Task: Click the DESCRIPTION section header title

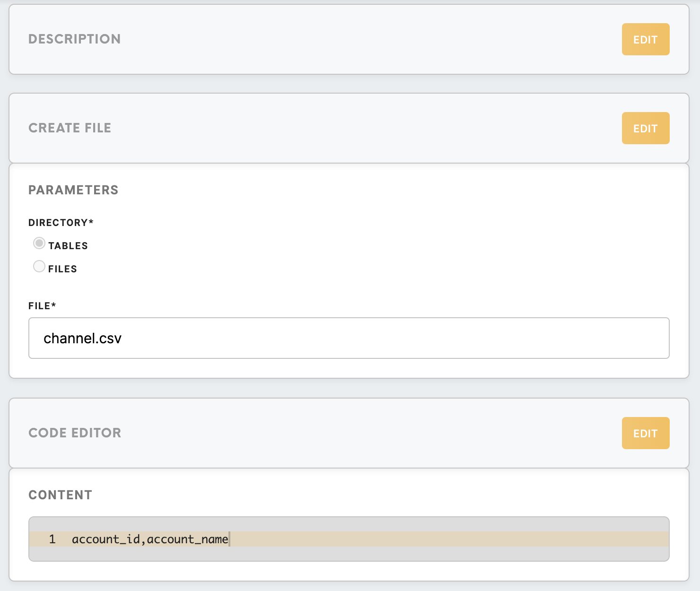Action: coord(74,39)
